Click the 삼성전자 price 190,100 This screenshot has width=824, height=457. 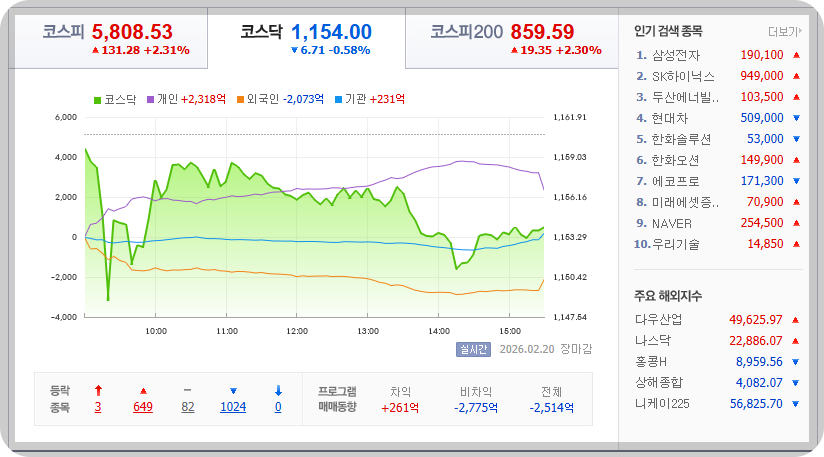(762, 55)
